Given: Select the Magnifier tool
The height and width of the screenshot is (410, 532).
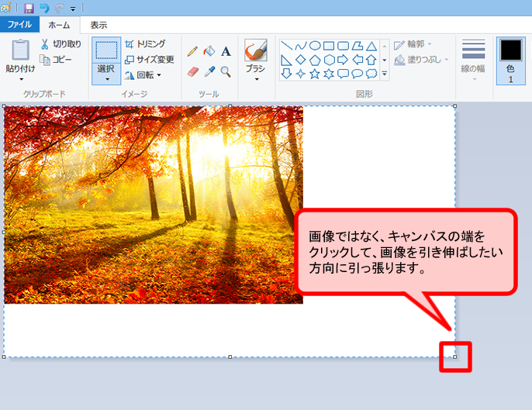Looking at the screenshot, I should click(x=226, y=71).
